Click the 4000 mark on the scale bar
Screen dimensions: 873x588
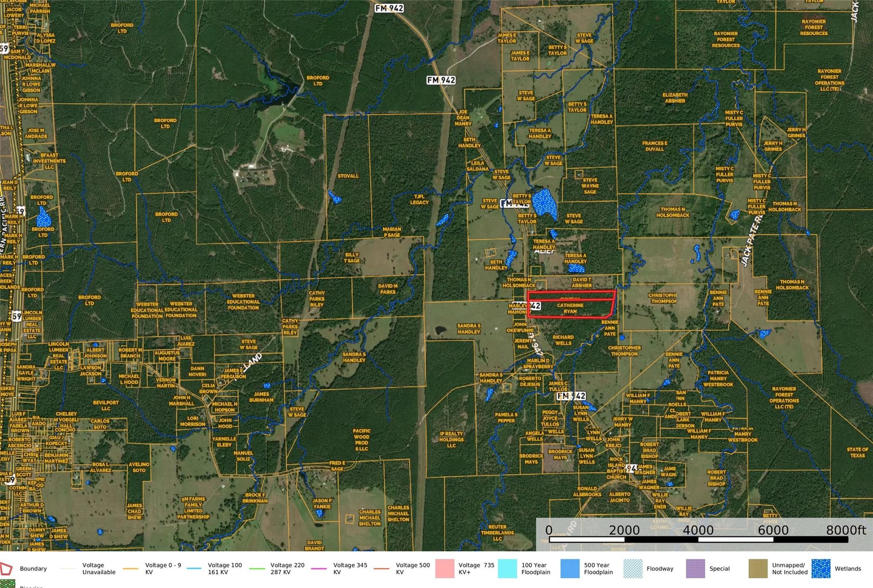coord(698,530)
